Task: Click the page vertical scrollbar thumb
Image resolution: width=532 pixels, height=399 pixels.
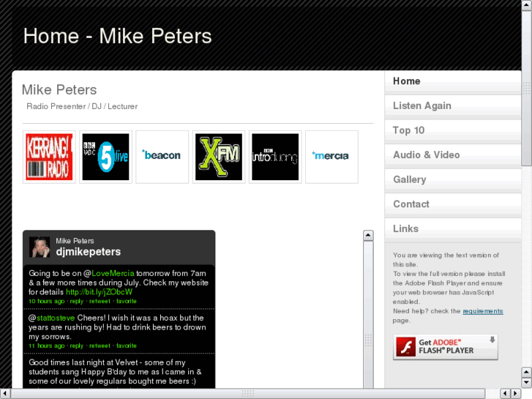Action: tap(527, 89)
